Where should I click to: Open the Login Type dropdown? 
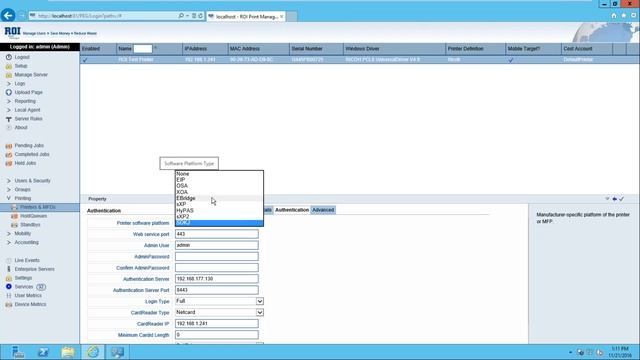(260, 301)
